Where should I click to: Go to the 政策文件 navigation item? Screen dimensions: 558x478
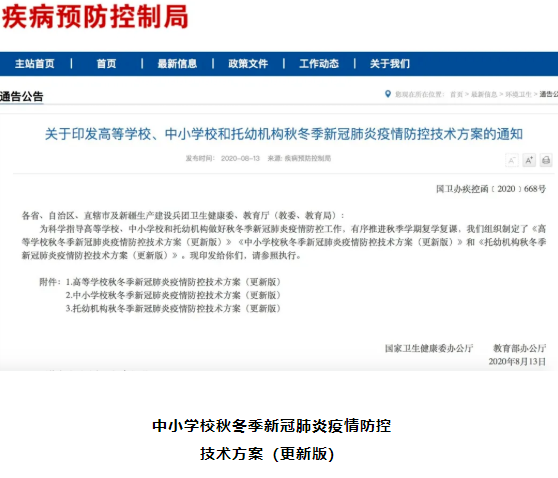(248, 64)
